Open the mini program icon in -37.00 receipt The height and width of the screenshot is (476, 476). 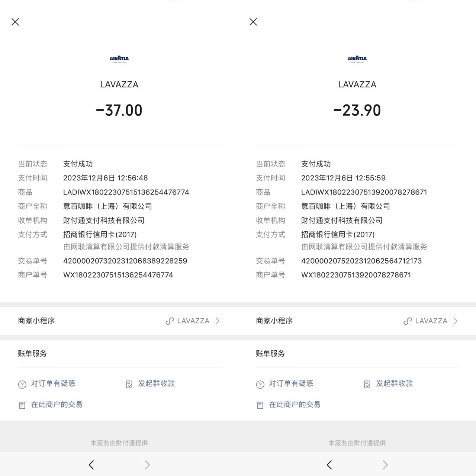pyautogui.click(x=170, y=321)
